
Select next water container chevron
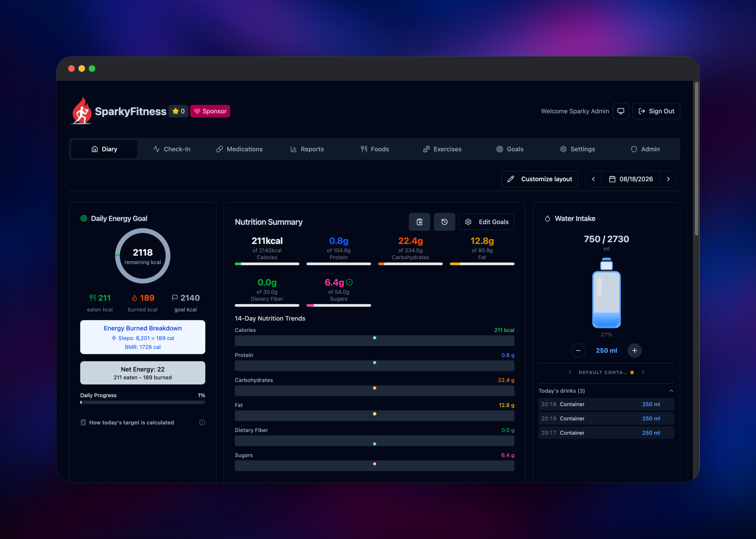click(643, 372)
